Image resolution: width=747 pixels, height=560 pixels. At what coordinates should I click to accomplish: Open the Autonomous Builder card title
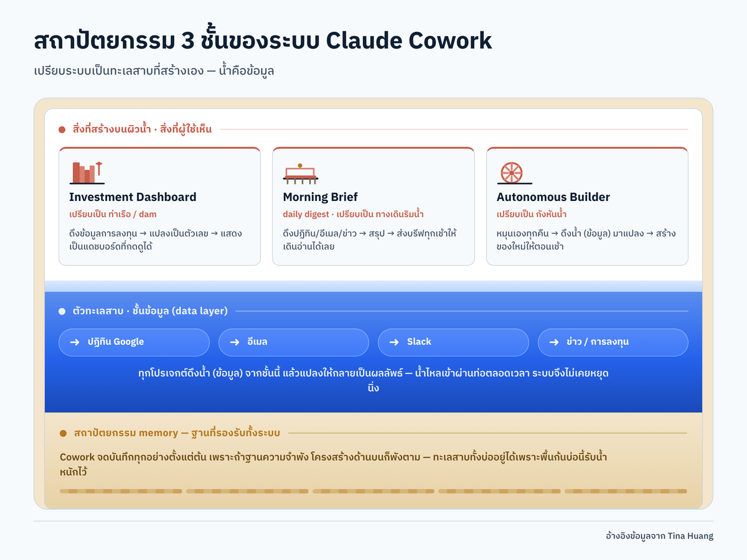pyautogui.click(x=553, y=197)
